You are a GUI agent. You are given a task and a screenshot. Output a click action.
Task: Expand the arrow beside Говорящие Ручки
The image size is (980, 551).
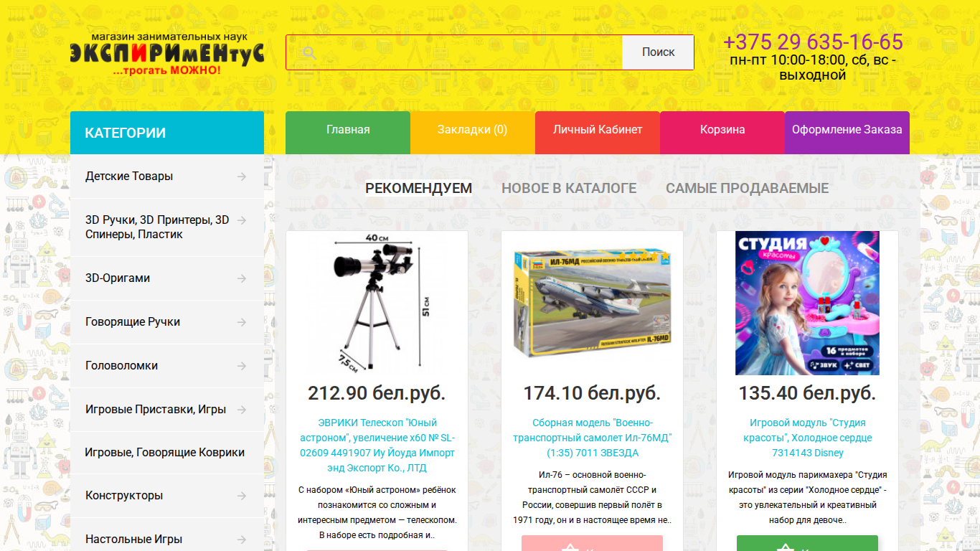point(242,322)
